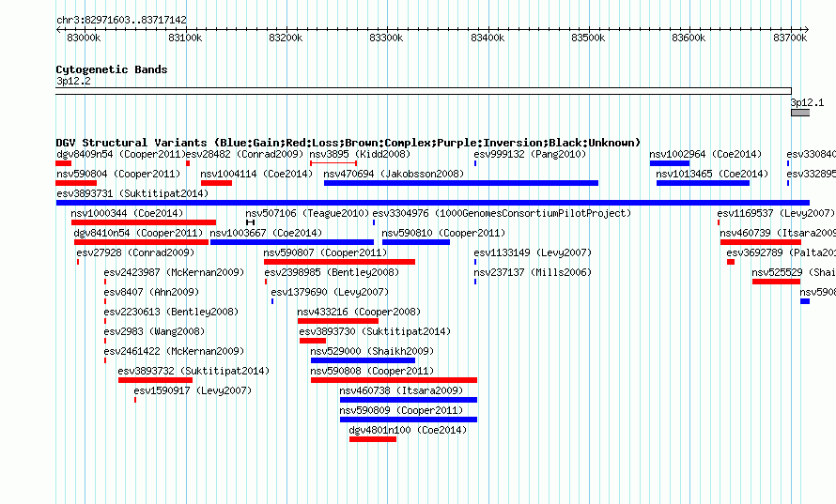836x504 pixels.
Task: Select the gray 3p12.1 band box
Action: pyautogui.click(x=800, y=113)
